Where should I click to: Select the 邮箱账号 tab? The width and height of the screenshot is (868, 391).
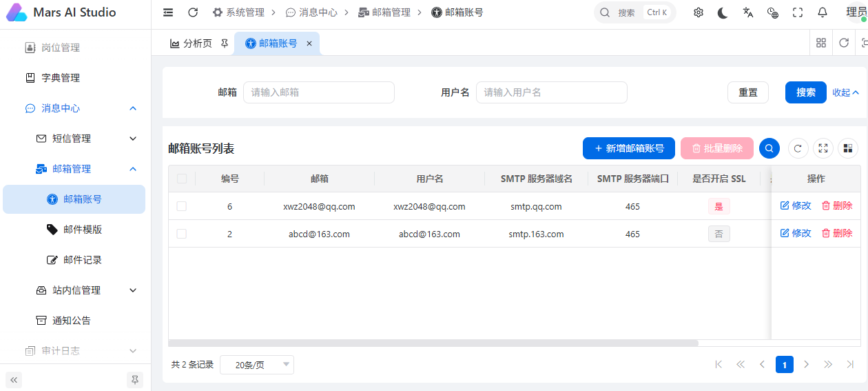[x=278, y=43]
